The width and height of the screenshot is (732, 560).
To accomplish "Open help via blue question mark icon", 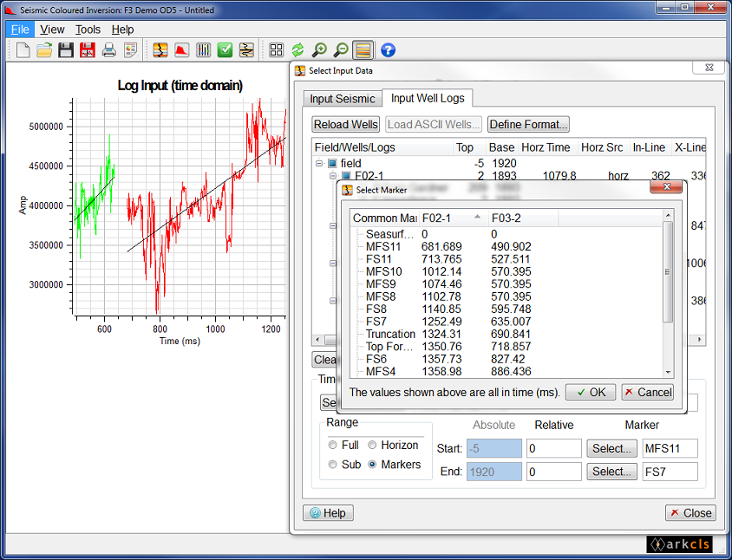I will pyautogui.click(x=388, y=50).
